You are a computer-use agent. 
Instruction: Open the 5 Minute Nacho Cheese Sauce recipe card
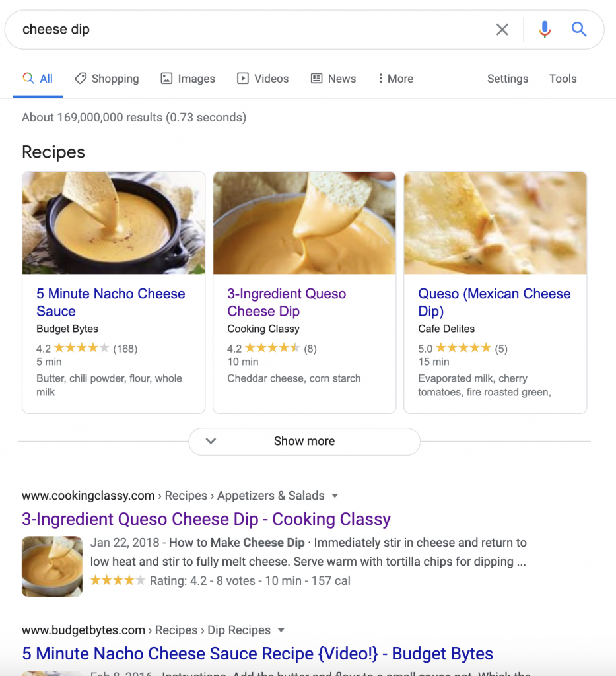tap(114, 292)
